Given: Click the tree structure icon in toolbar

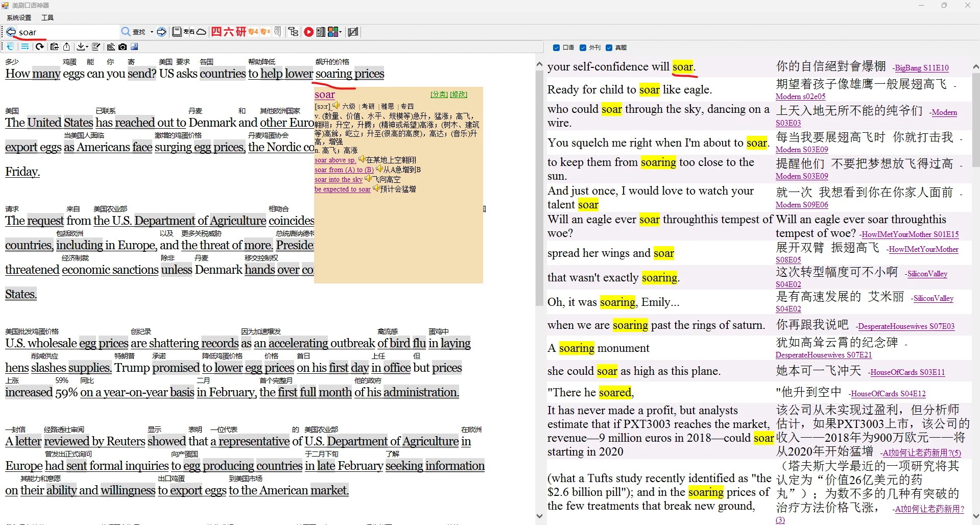Looking at the screenshot, I should tap(293, 32).
